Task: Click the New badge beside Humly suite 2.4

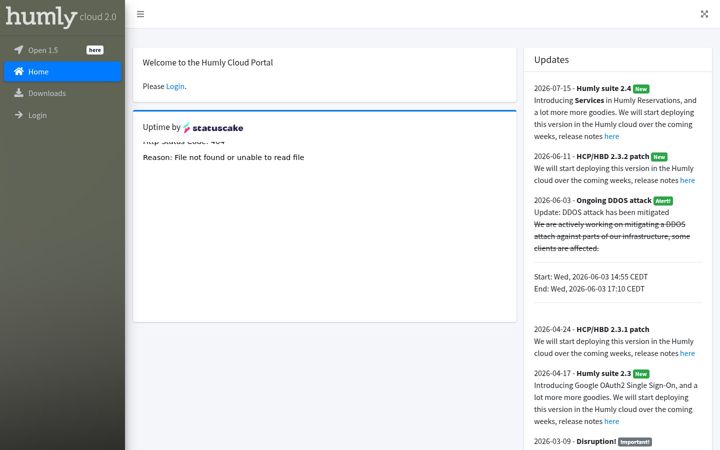Action: tap(641, 89)
